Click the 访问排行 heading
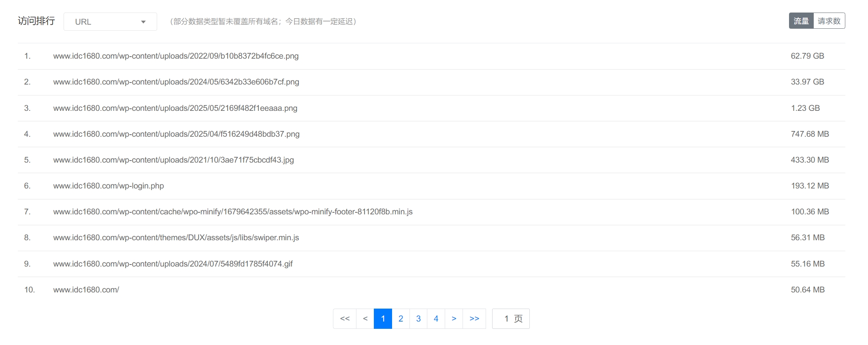 click(x=36, y=21)
